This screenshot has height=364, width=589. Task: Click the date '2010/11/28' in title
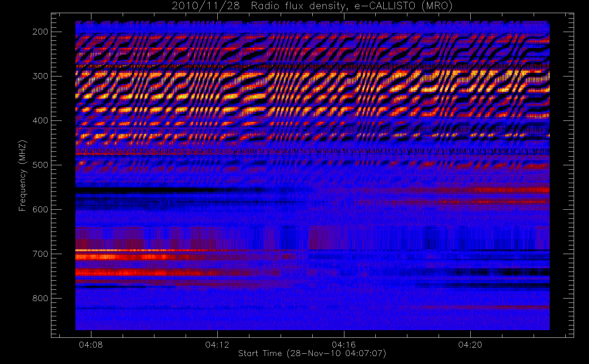(206, 6)
